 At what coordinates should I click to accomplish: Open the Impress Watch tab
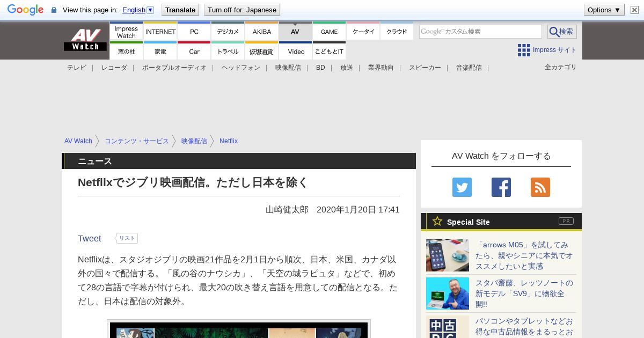pos(126,32)
